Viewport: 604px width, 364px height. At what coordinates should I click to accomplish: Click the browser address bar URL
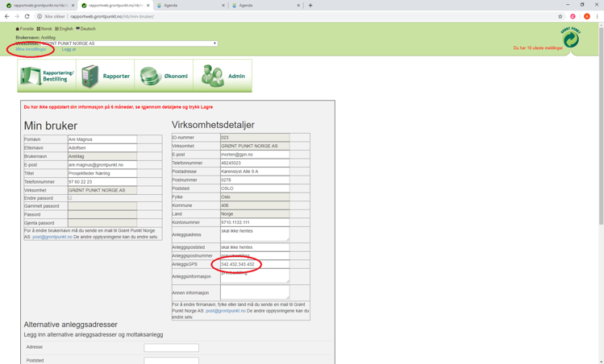pos(112,17)
